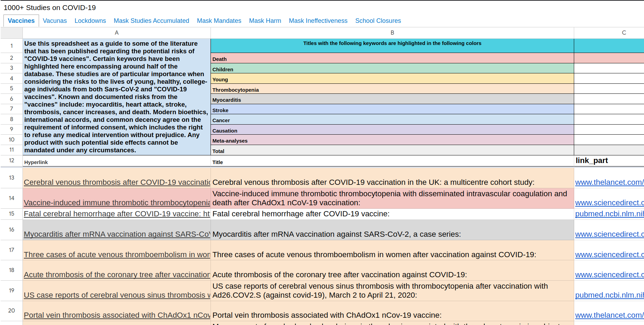Select column A header
Viewport: 644px width, 325px height.
pyautogui.click(x=117, y=33)
